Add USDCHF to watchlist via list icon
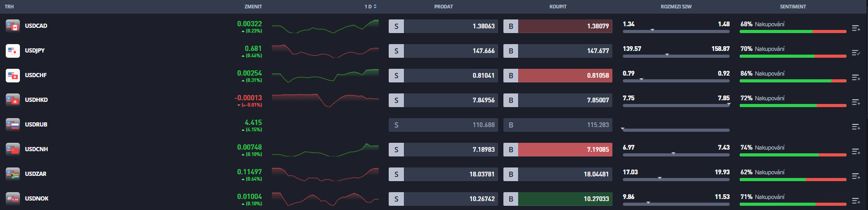The height and width of the screenshot is (210, 868). coord(855,78)
